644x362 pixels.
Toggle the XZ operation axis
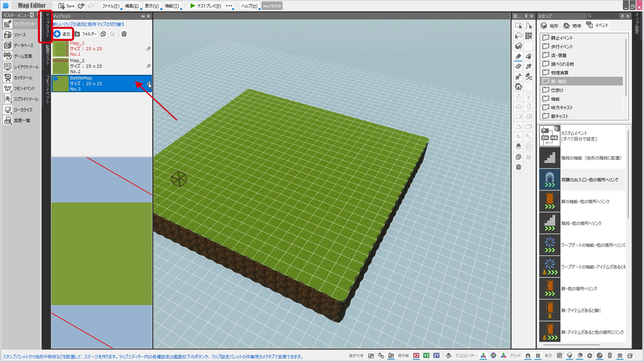pos(416,356)
